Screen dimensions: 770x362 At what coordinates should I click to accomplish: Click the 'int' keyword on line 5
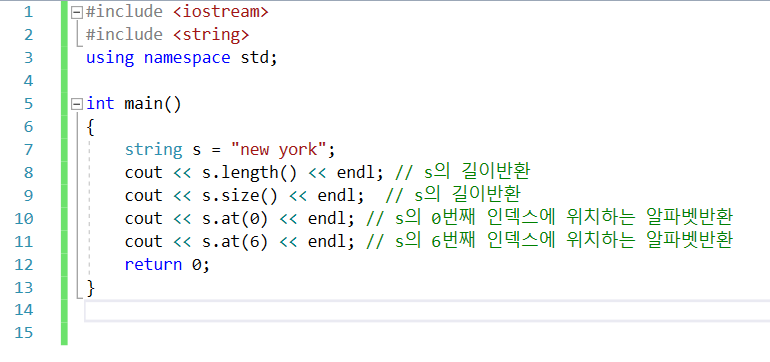click(x=100, y=104)
